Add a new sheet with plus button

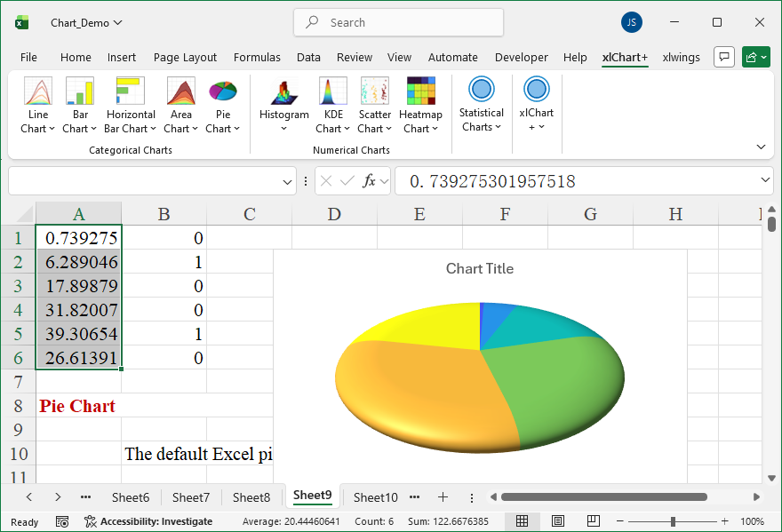[443, 497]
